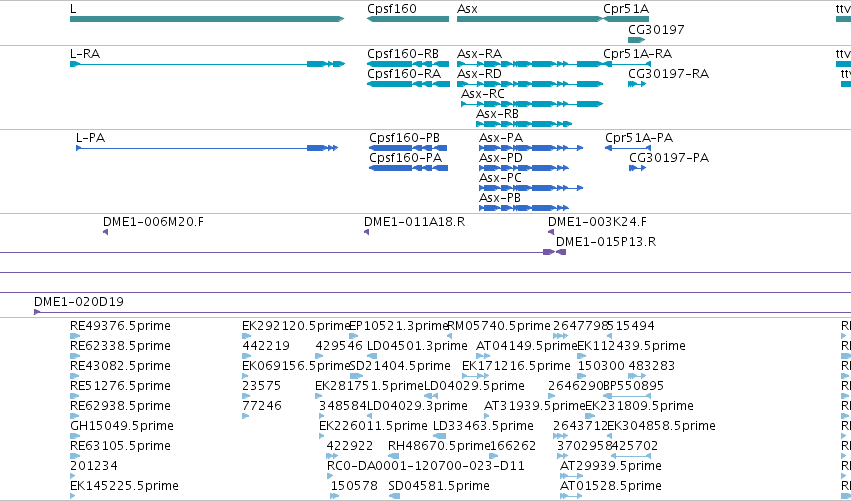Select EST GH15049.5prime
Screen dimensions: 851x501
coord(75,436)
